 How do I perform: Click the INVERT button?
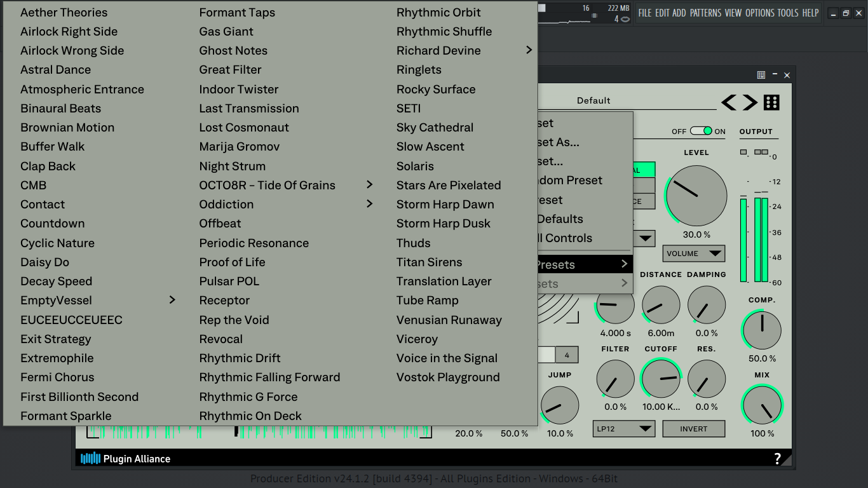[x=694, y=429]
